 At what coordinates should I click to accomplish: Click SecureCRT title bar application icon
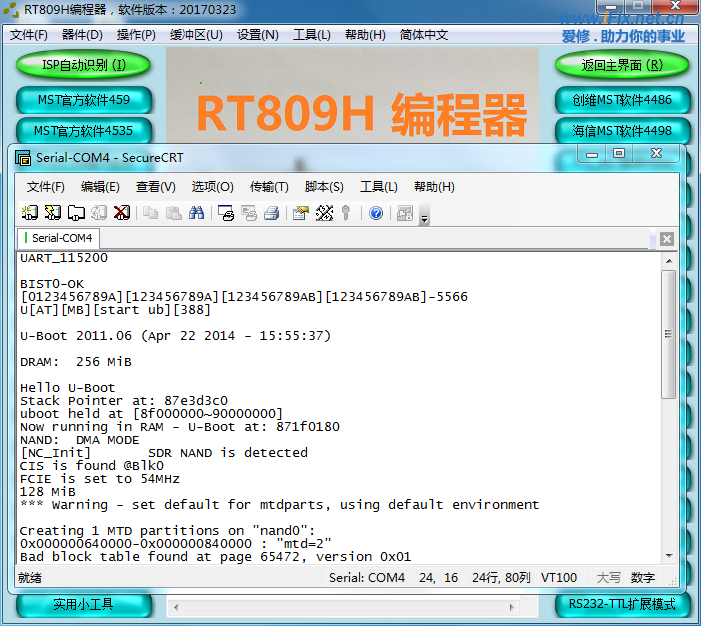(x=23, y=158)
